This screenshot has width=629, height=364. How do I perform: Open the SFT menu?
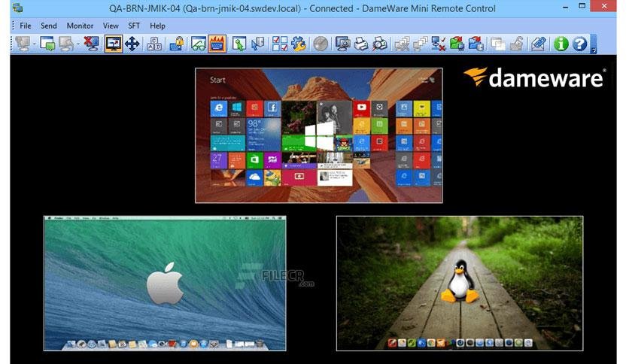pyautogui.click(x=134, y=26)
